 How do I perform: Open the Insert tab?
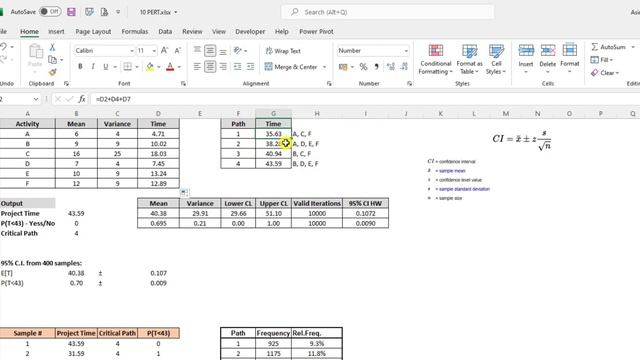(56, 31)
